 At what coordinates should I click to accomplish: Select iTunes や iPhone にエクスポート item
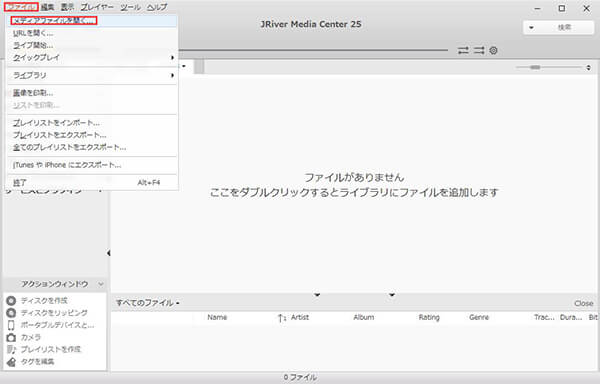click(92, 165)
